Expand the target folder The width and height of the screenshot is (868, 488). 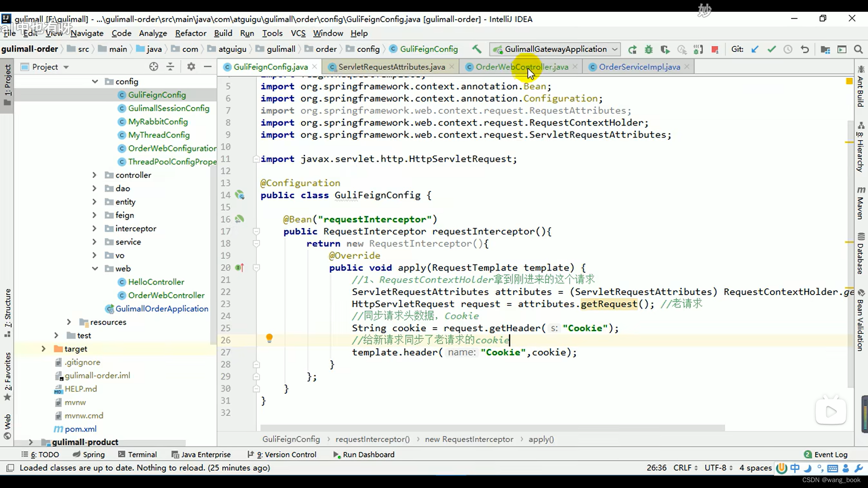point(43,349)
